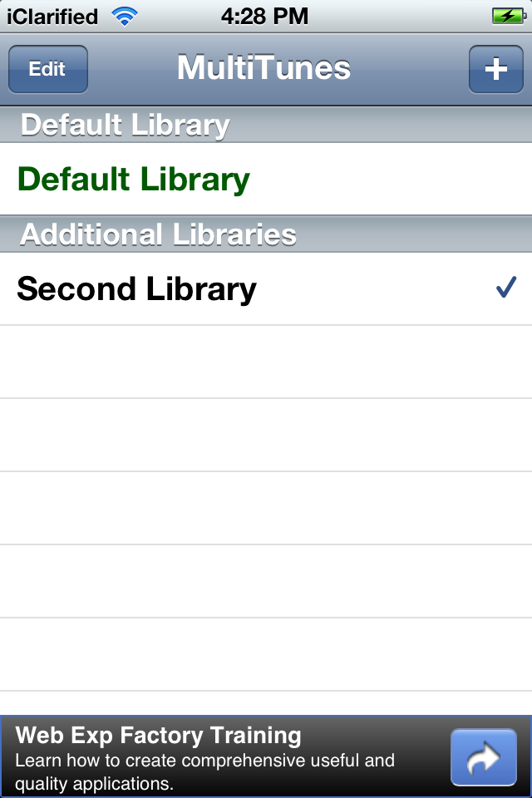
Task: Click the ad description about quality applications
Action: 204,771
